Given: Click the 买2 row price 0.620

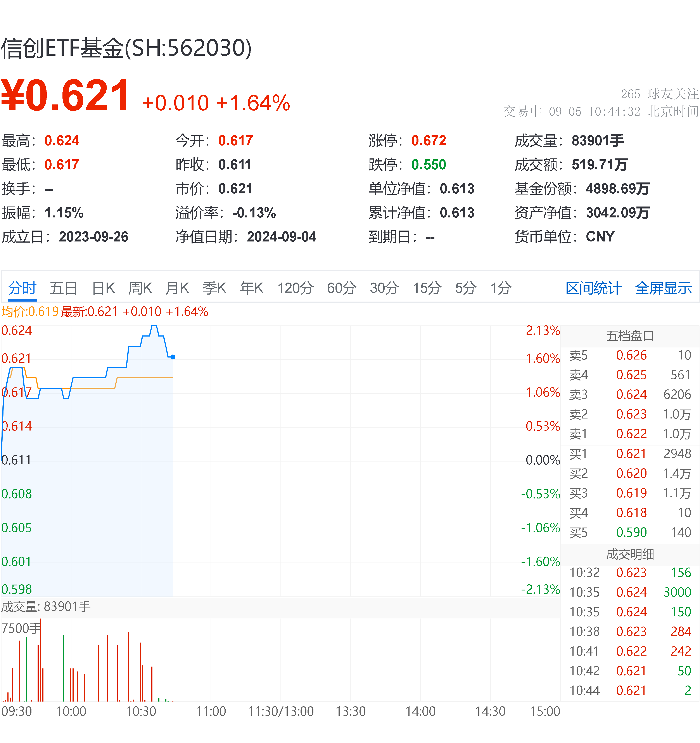Looking at the screenshot, I should [x=632, y=474].
